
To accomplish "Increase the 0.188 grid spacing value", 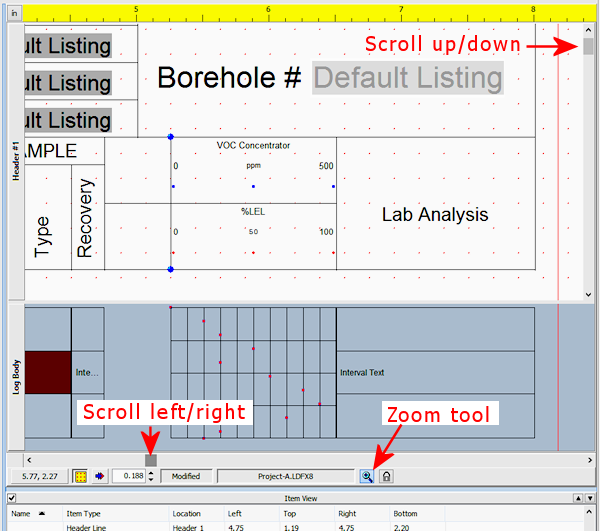I will pyautogui.click(x=150, y=473).
